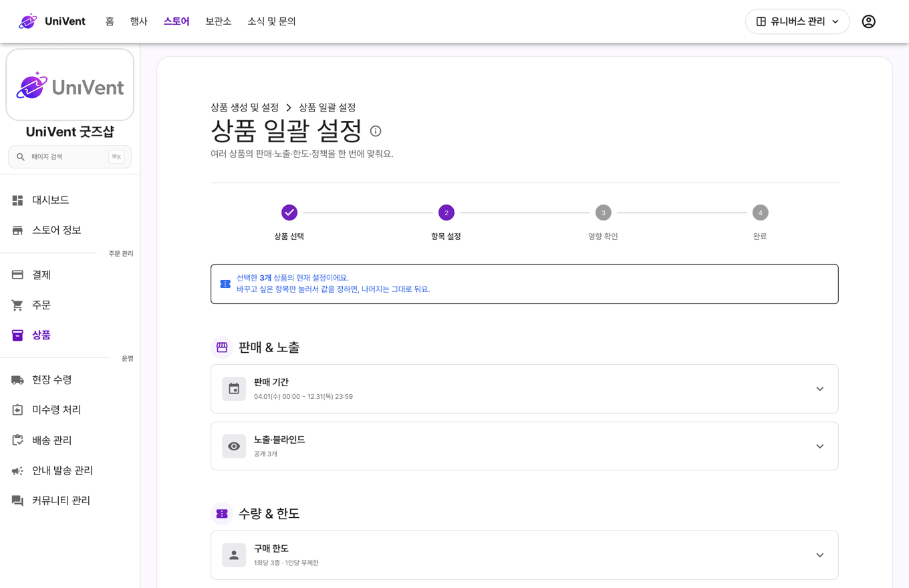This screenshot has width=909, height=588.
Task: Click the 상품 box icon in sidebar
Action: tap(18, 335)
